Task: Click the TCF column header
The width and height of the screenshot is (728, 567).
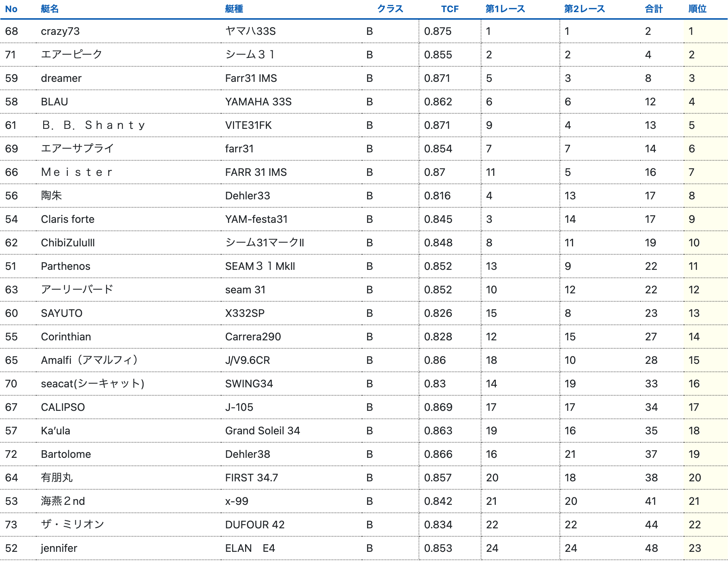Action: (450, 9)
